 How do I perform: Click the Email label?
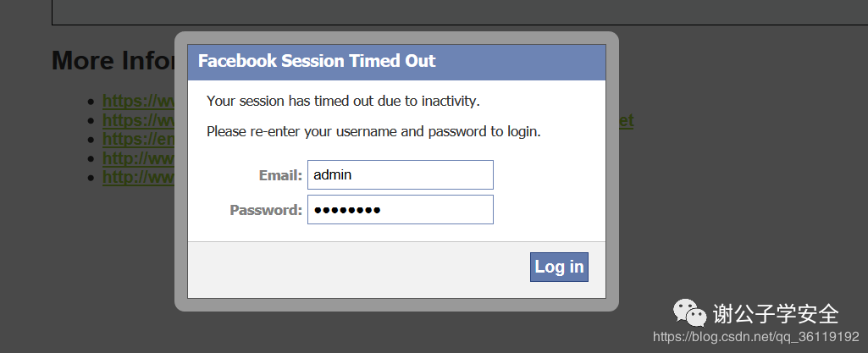tap(280, 175)
